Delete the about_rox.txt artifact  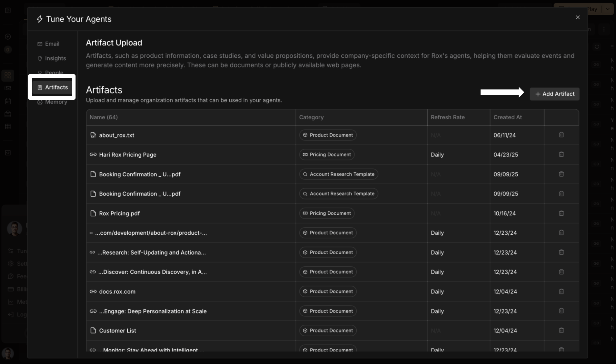(561, 135)
